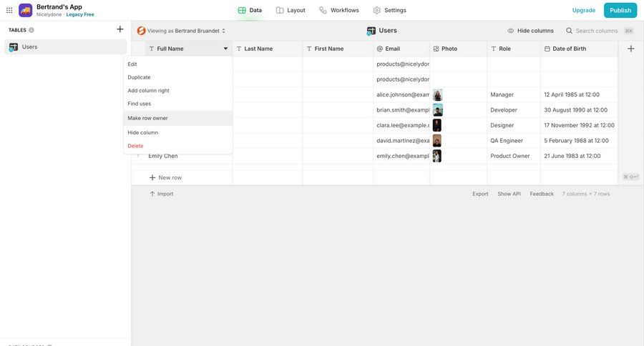Viewport: 644px width, 346px height.
Task: Select the Users table in sidebar
Action: pyautogui.click(x=66, y=47)
